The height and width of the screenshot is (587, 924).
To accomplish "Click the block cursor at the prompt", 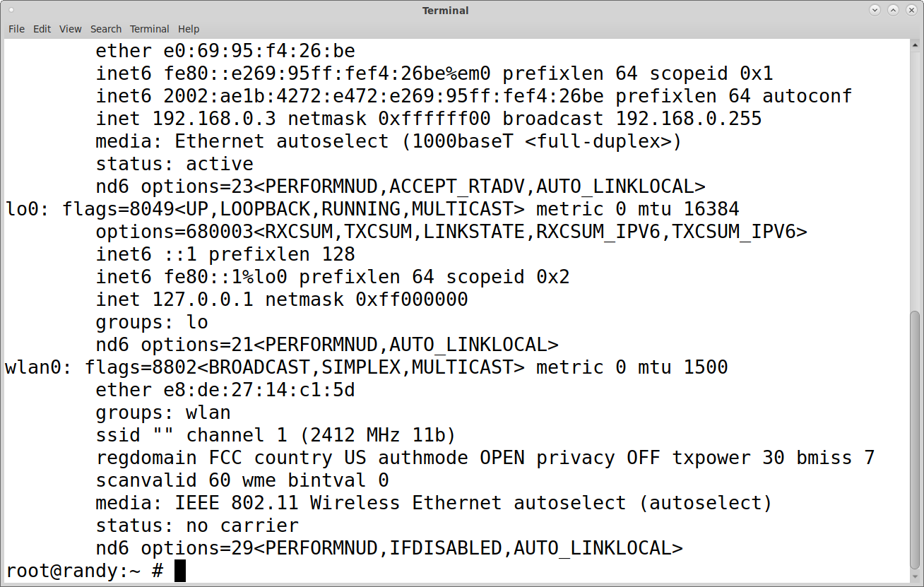I will pyautogui.click(x=180, y=571).
